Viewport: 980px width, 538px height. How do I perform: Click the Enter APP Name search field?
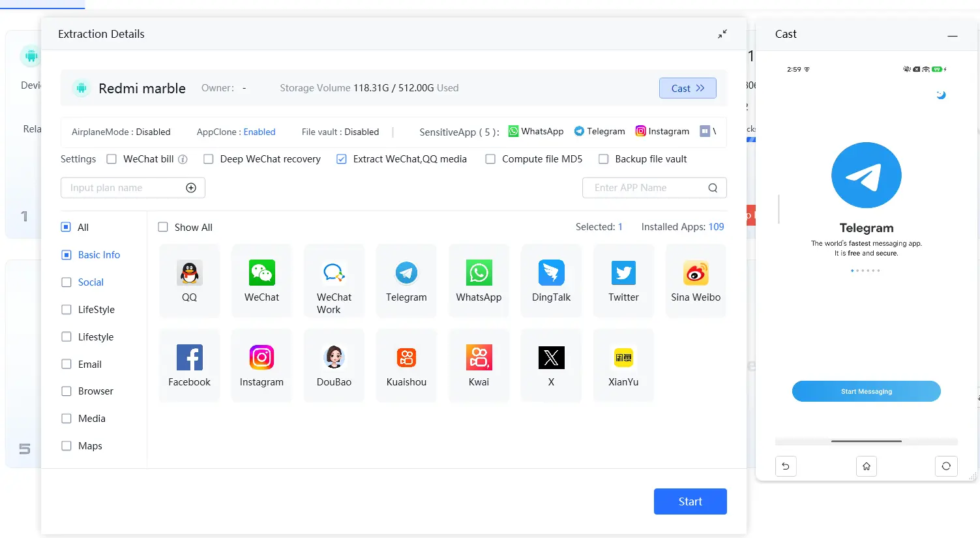(x=655, y=188)
